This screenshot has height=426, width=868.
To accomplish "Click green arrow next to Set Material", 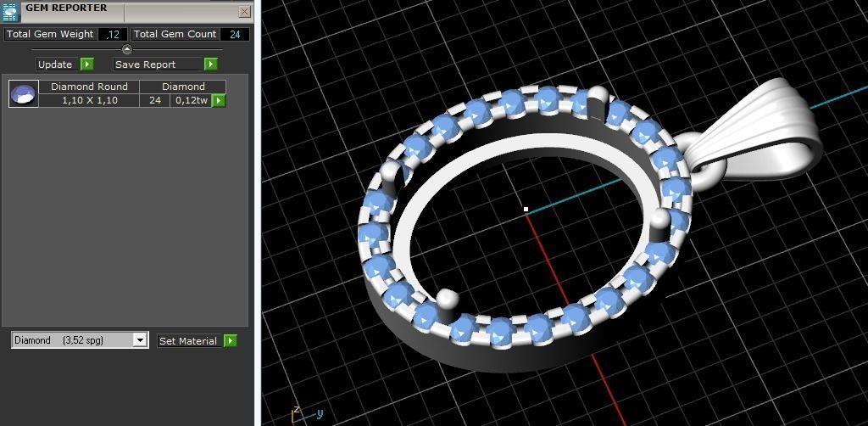I will 231,340.
